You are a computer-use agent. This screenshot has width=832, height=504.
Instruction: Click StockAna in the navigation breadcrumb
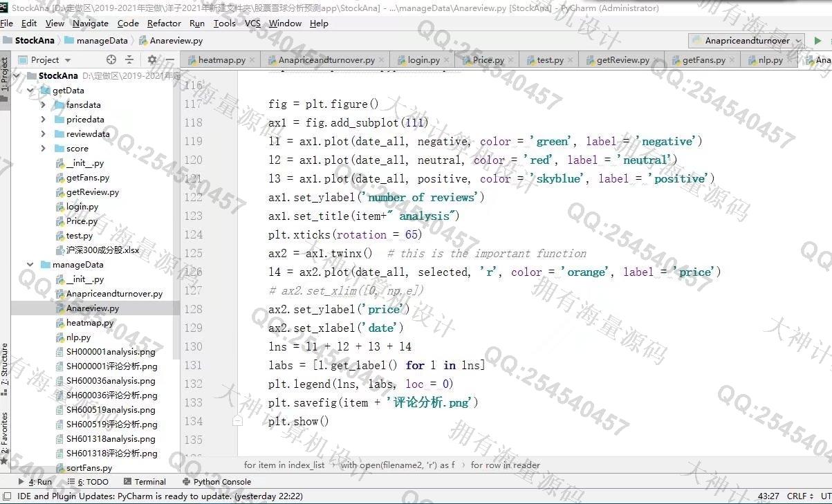(29, 41)
